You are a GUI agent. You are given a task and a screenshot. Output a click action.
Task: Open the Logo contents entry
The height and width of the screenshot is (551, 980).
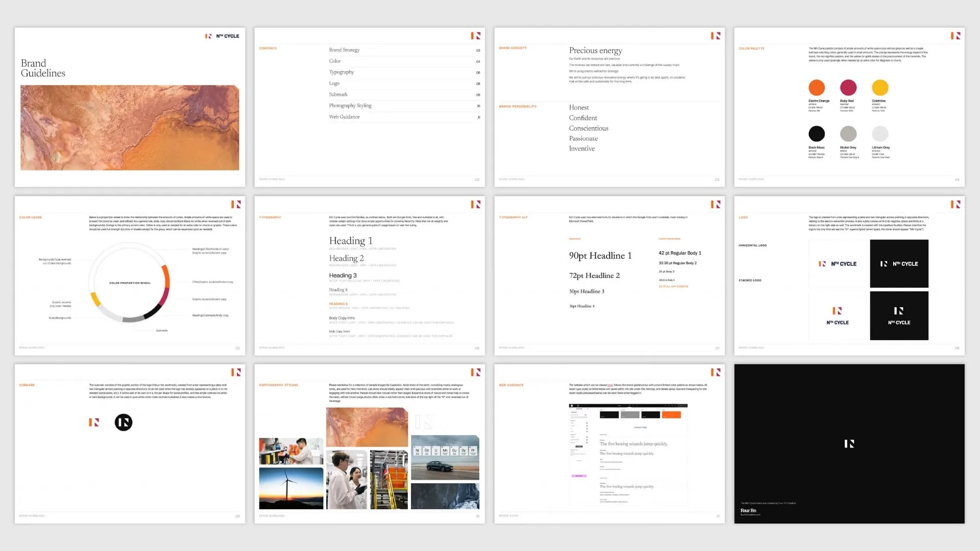405,84
